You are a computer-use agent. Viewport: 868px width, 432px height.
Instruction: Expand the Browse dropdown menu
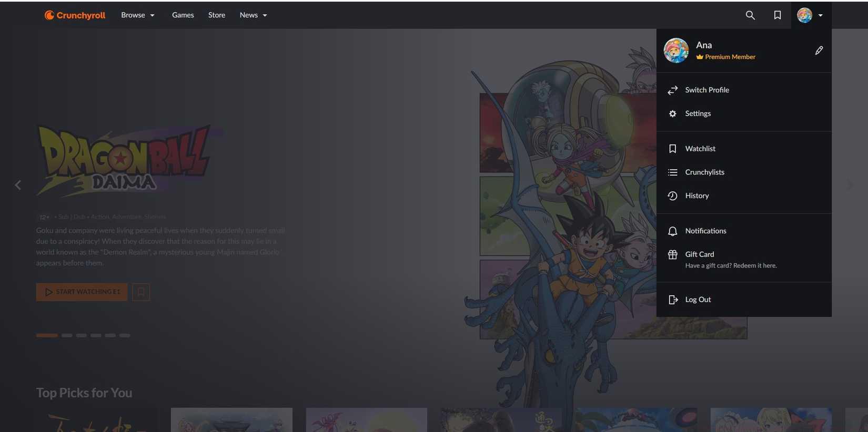point(138,15)
